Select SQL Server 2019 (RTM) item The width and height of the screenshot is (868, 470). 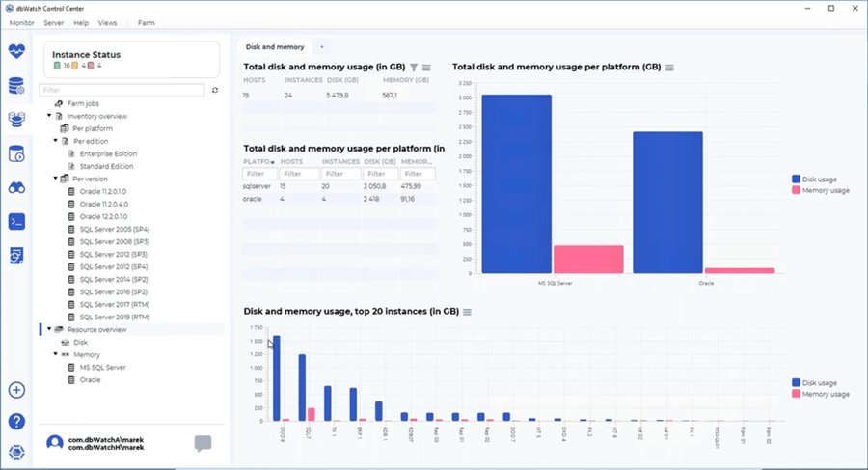point(115,317)
